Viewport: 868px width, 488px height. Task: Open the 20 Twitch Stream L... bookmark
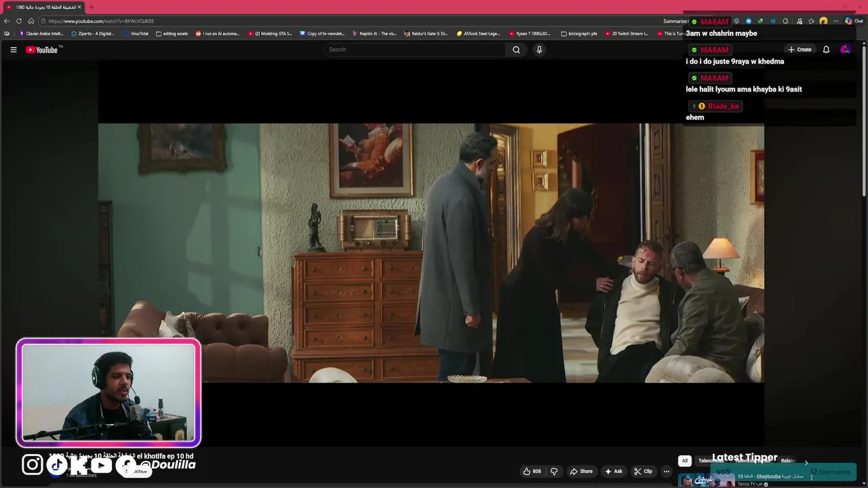coord(627,33)
